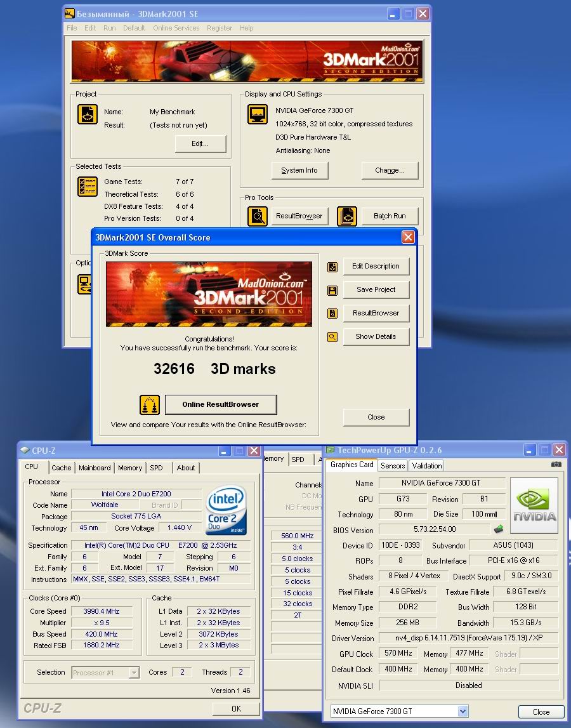This screenshot has height=728, width=571.
Task: Open the graphics card selection dropdown in GPU-Z
Action: [x=463, y=711]
